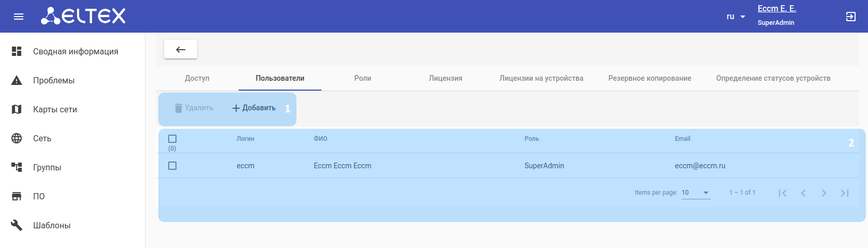Click the Группы tree icon
868x248 pixels.
17,167
